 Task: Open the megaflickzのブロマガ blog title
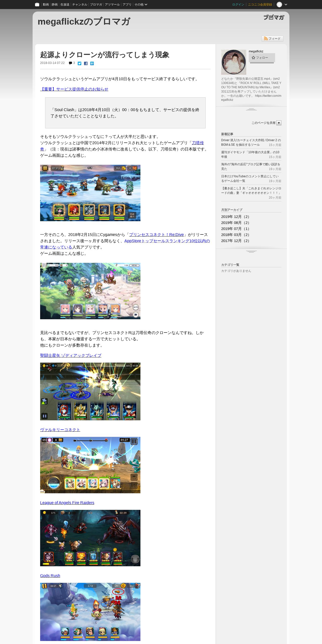tap(84, 22)
